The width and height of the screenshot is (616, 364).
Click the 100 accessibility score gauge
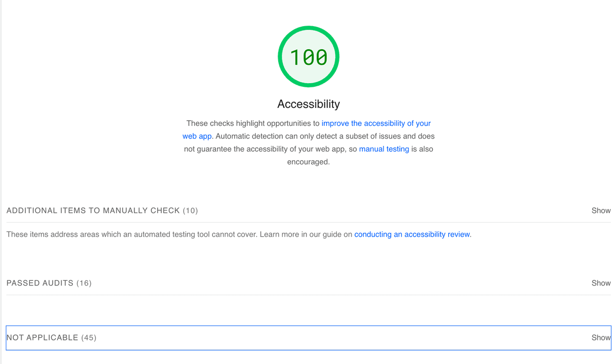click(309, 56)
